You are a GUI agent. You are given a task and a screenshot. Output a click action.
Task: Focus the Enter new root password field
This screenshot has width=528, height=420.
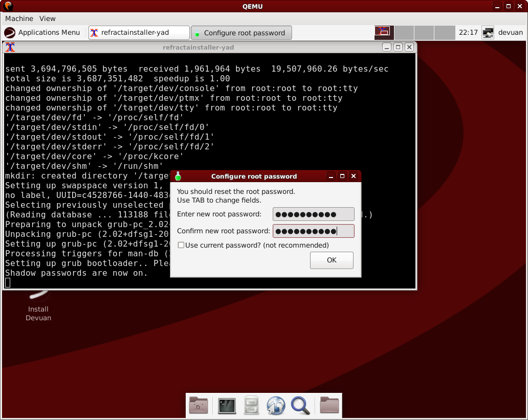pyautogui.click(x=313, y=214)
